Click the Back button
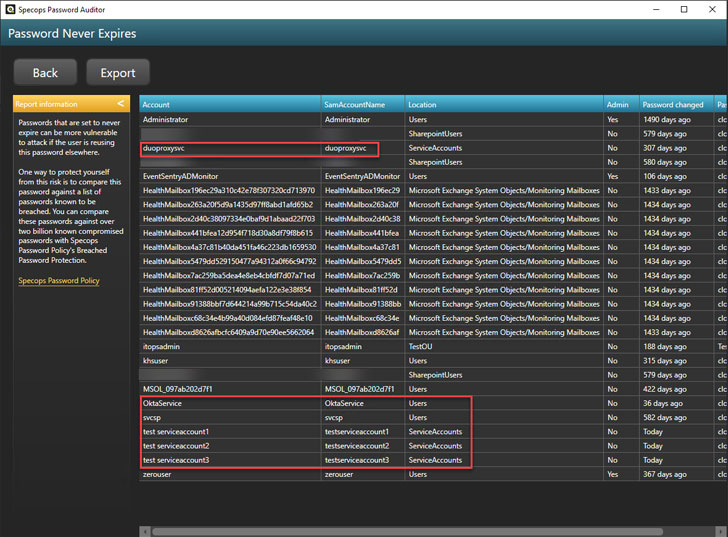 pos(45,73)
